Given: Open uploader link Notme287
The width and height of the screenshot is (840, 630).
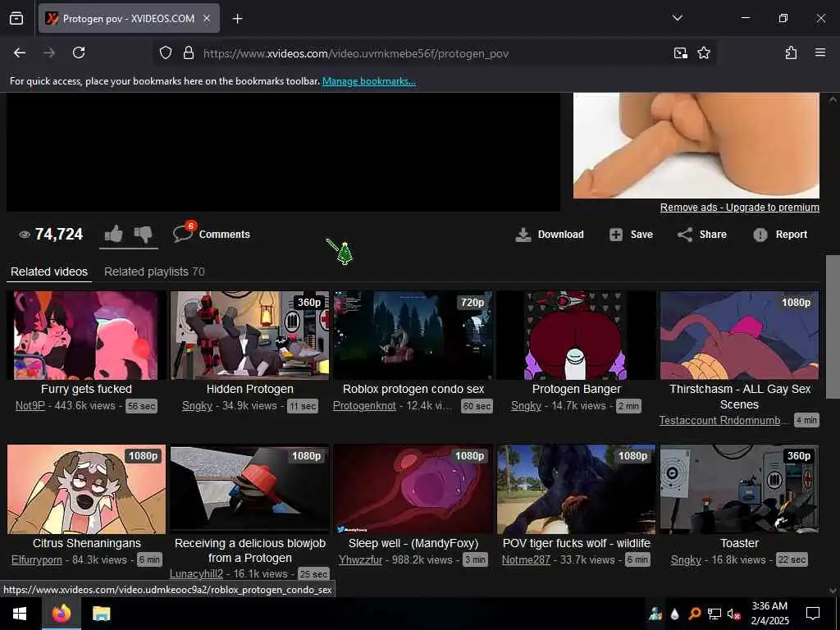Looking at the screenshot, I should pos(526,559).
